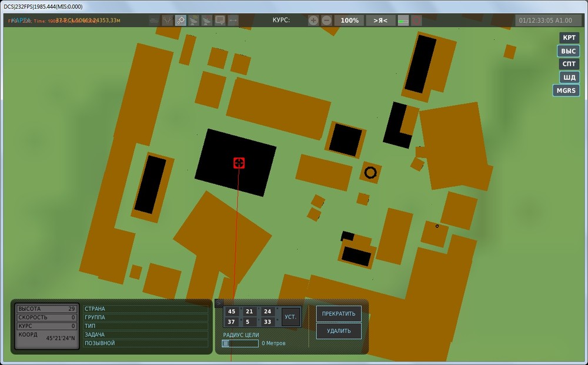Switch to the КРТ map mode

tap(569, 38)
